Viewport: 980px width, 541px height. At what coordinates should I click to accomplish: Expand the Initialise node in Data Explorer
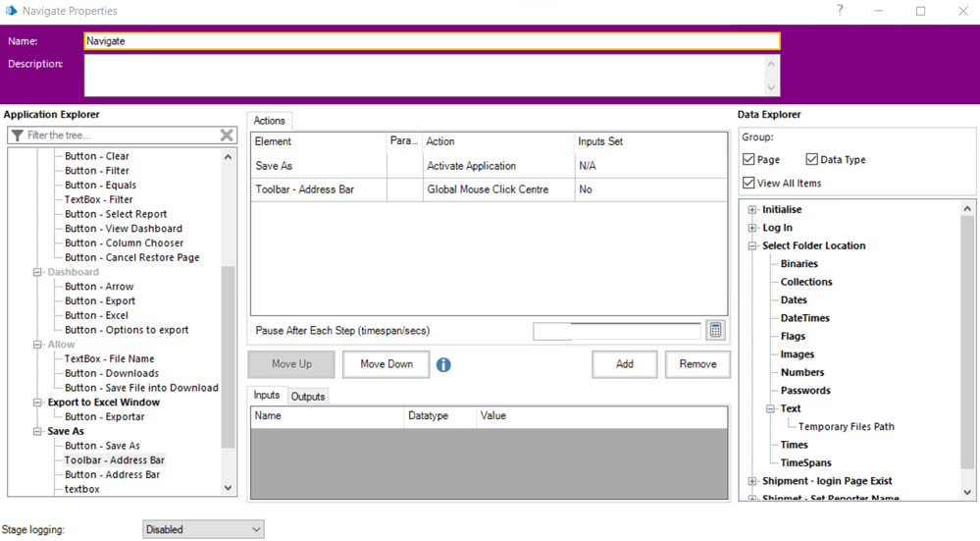(752, 210)
